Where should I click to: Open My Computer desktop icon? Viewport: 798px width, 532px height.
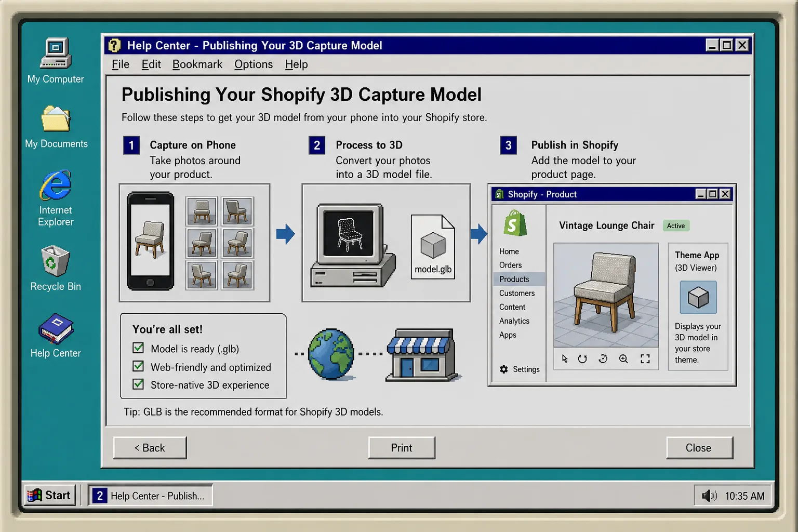pyautogui.click(x=56, y=54)
